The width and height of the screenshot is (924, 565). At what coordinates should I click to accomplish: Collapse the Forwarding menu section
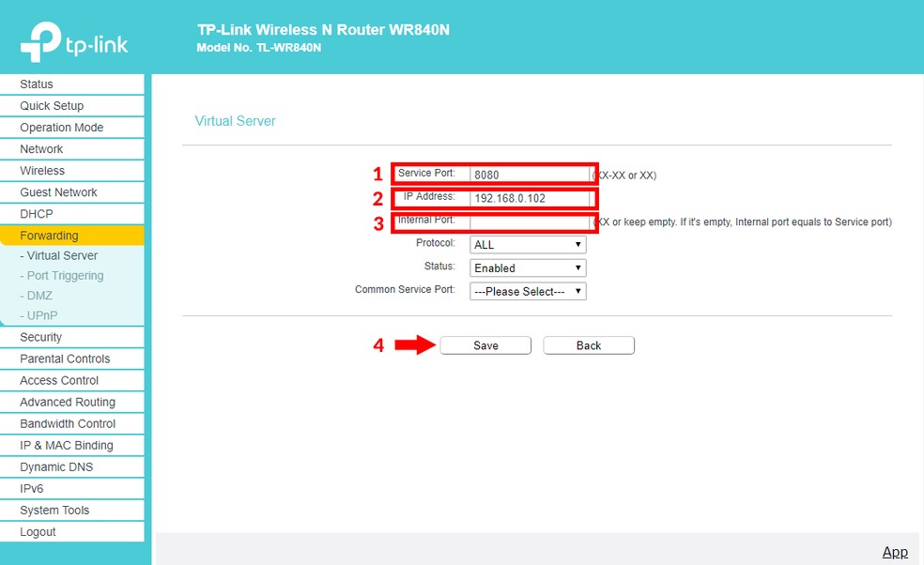click(72, 236)
